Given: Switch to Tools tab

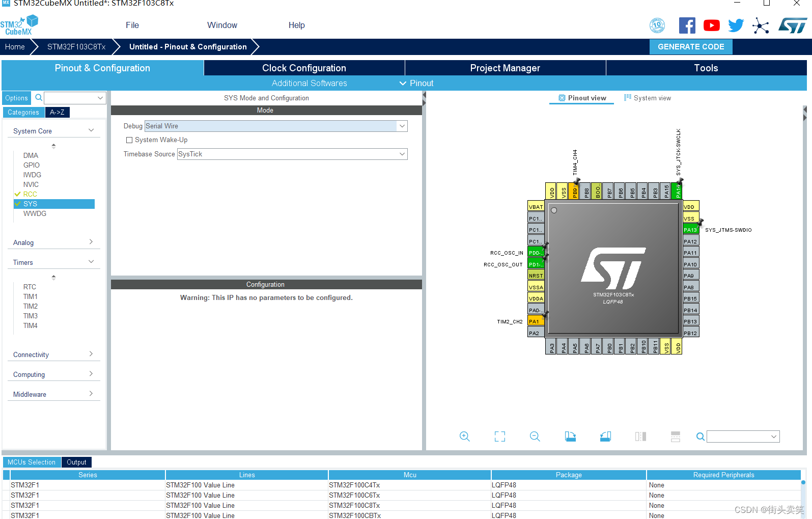Looking at the screenshot, I should [706, 68].
